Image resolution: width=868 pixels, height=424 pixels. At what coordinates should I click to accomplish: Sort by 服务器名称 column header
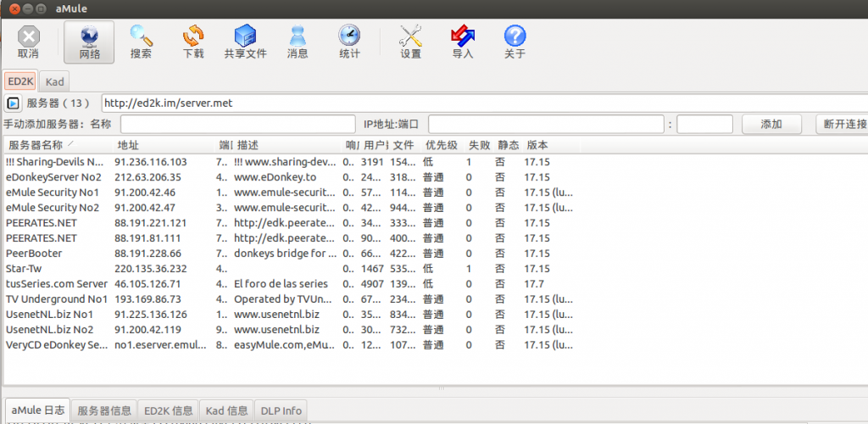[58, 146]
